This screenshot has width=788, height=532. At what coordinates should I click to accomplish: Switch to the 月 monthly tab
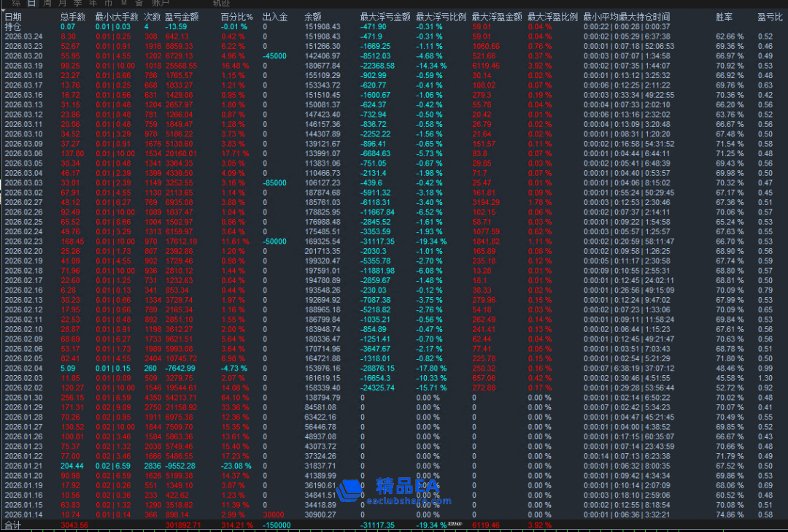coord(61,4)
